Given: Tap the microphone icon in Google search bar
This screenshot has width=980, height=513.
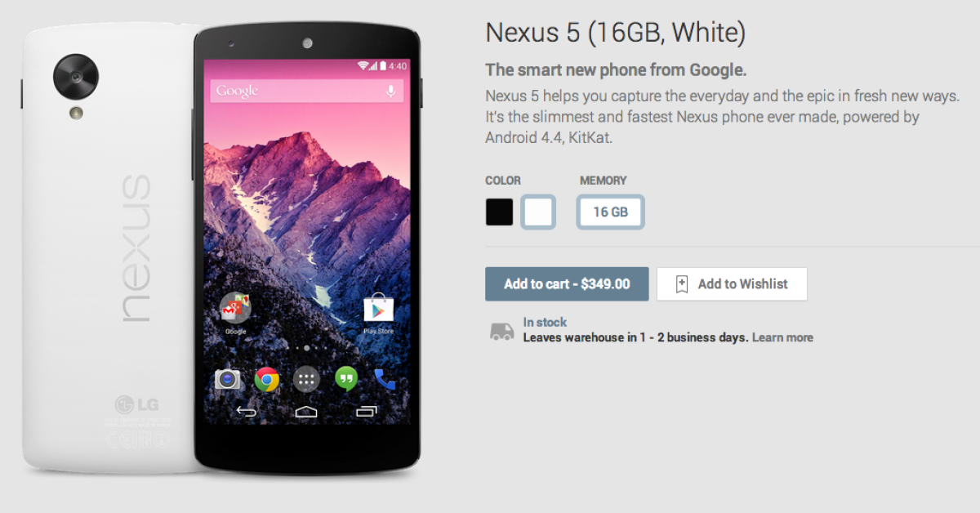Looking at the screenshot, I should pyautogui.click(x=390, y=91).
